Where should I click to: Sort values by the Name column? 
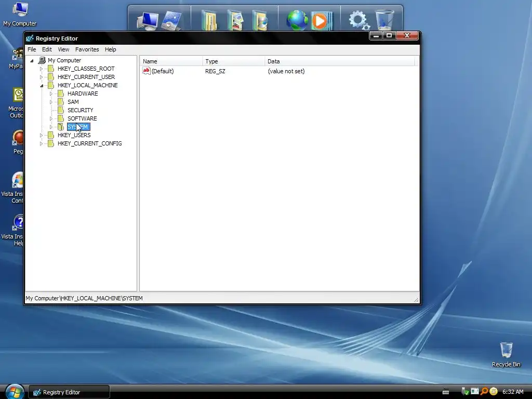(x=171, y=61)
